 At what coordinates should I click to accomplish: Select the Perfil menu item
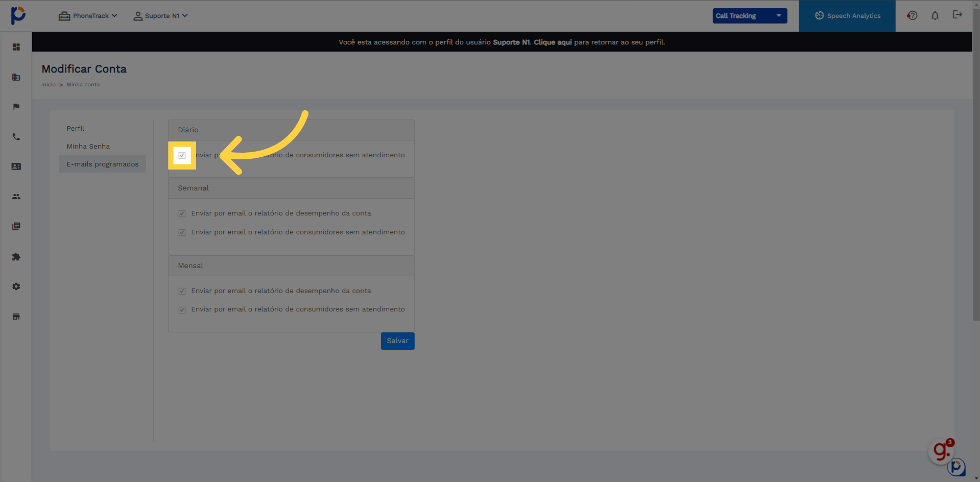76,128
